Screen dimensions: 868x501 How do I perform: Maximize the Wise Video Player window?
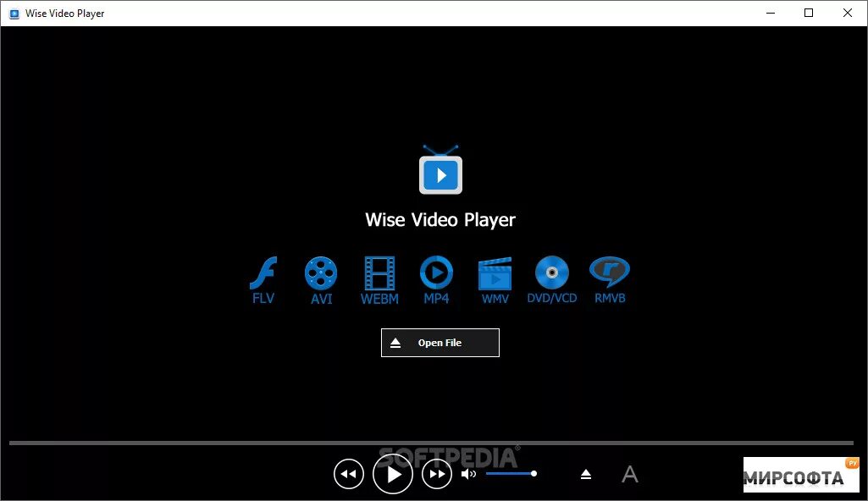pyautogui.click(x=809, y=13)
